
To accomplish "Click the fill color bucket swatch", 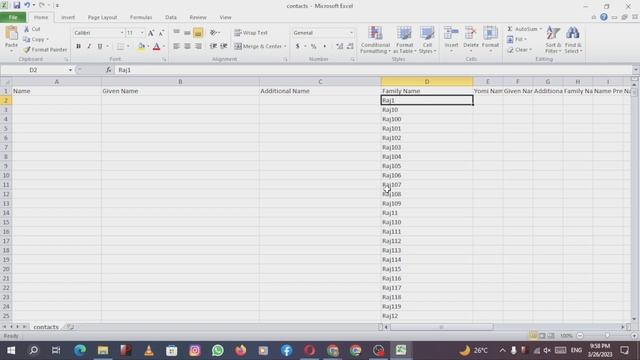I will coord(141,47).
